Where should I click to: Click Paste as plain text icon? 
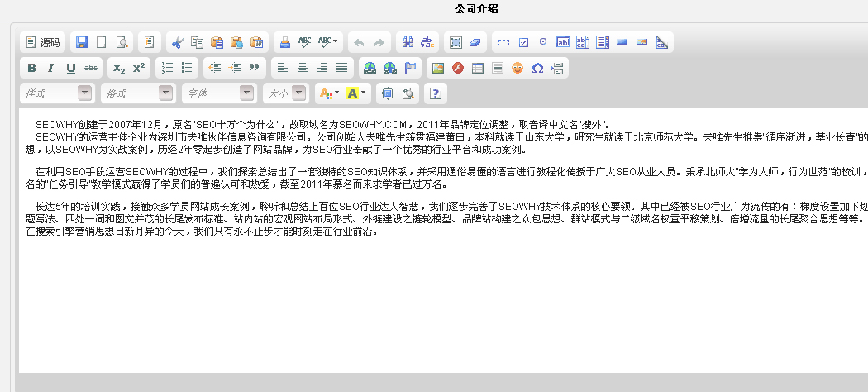[x=237, y=42]
